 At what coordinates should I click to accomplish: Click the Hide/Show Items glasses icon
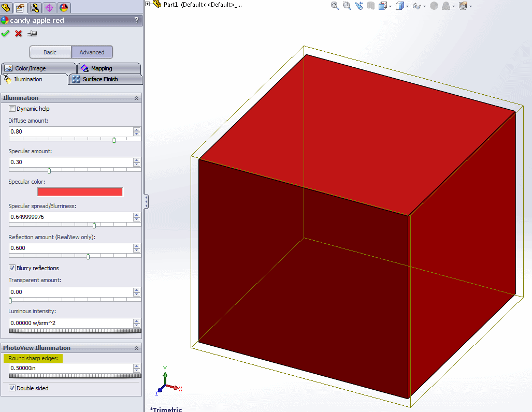point(416,6)
